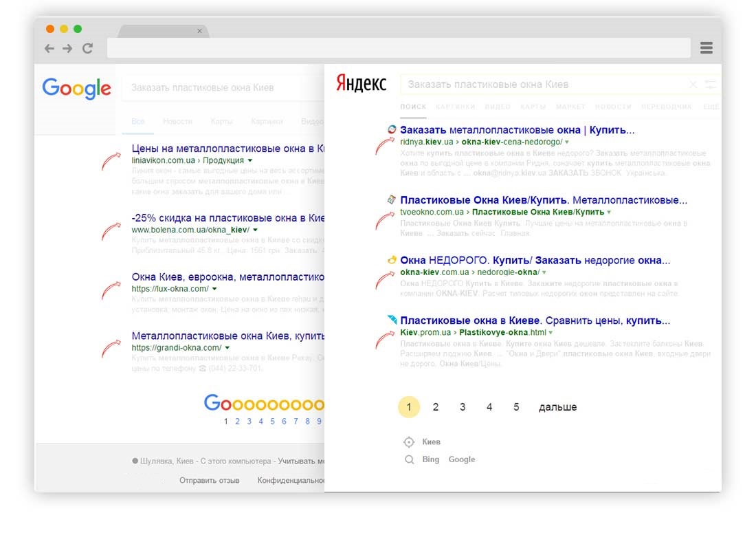The height and width of the screenshot is (533, 756).
Task: Open Google result Окна Киев, евроокна
Action: point(228,277)
